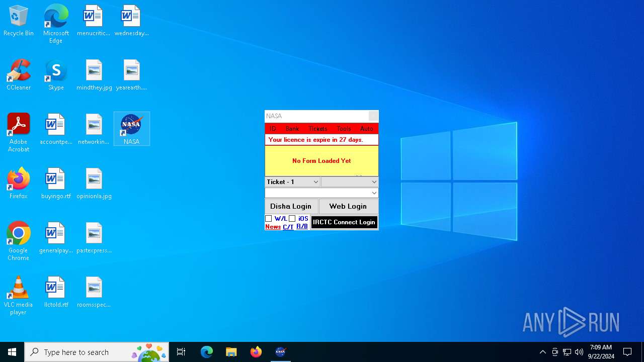
Task: Select the Firefox desktop shortcut
Action: coord(19,184)
